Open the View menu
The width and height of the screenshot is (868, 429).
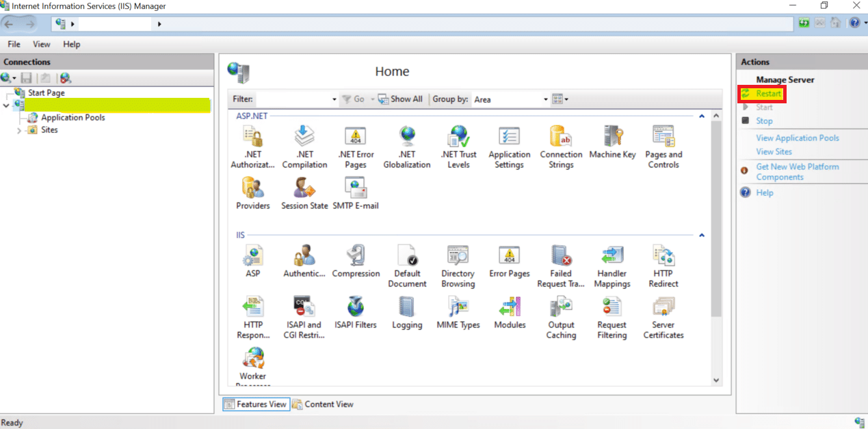coord(42,44)
